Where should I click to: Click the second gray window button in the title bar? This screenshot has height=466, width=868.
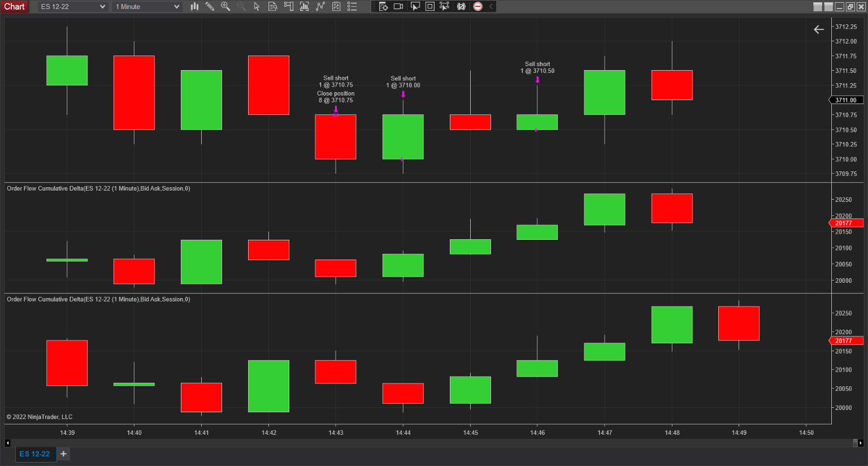point(828,7)
